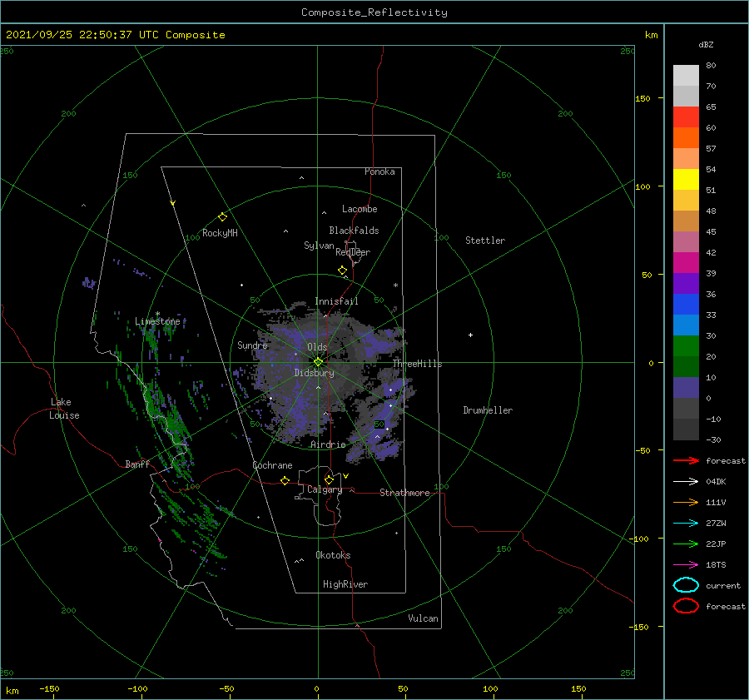The width and height of the screenshot is (749, 700).
Task: Select the Okotoks label
Action: (333, 555)
